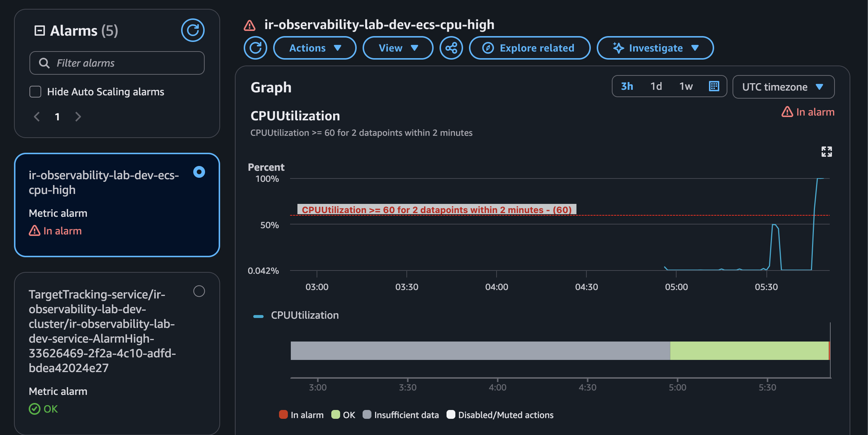The image size is (868, 435).
Task: Refresh the Alarms list
Action: (x=193, y=30)
